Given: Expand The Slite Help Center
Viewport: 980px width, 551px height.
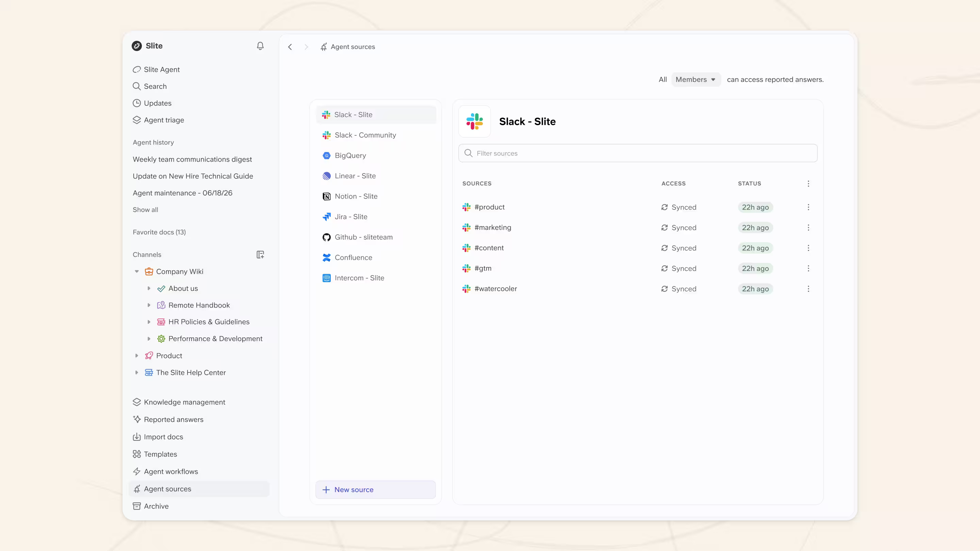Looking at the screenshot, I should click(136, 373).
